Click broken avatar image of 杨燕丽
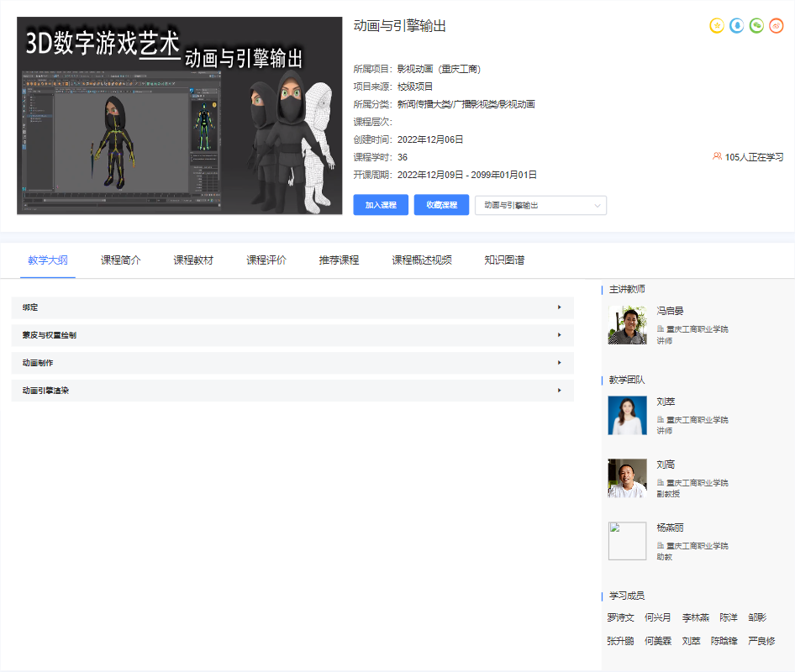The width and height of the screenshot is (795, 672). [x=627, y=541]
